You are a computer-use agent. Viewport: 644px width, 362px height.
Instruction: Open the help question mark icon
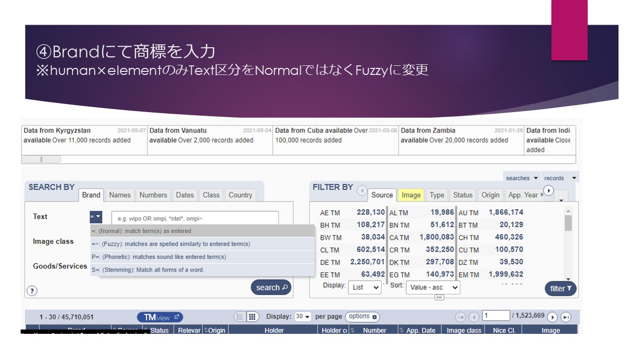[32, 291]
